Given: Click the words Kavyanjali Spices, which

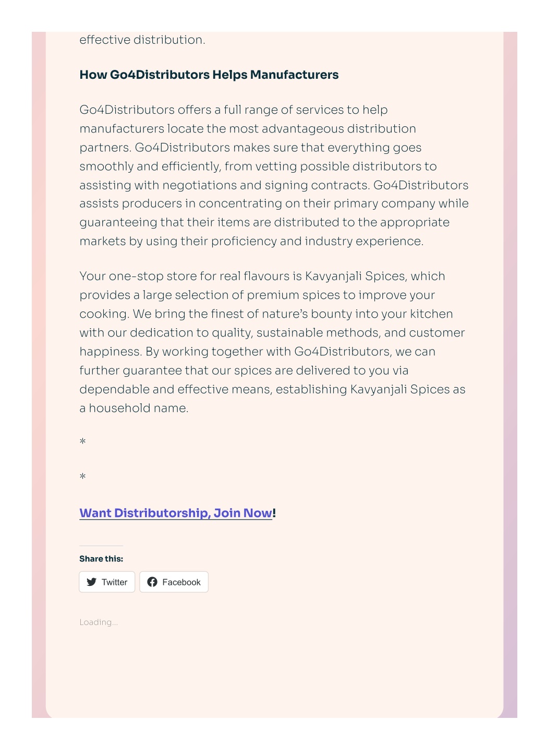Looking at the screenshot, I should click(375, 276).
